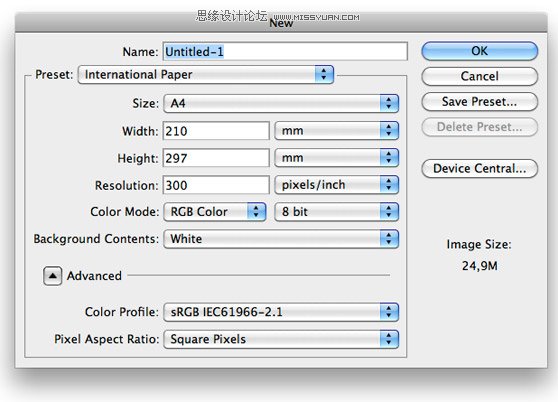Click the Delete Preset... button
The height and width of the screenshot is (402, 558).
click(x=479, y=127)
